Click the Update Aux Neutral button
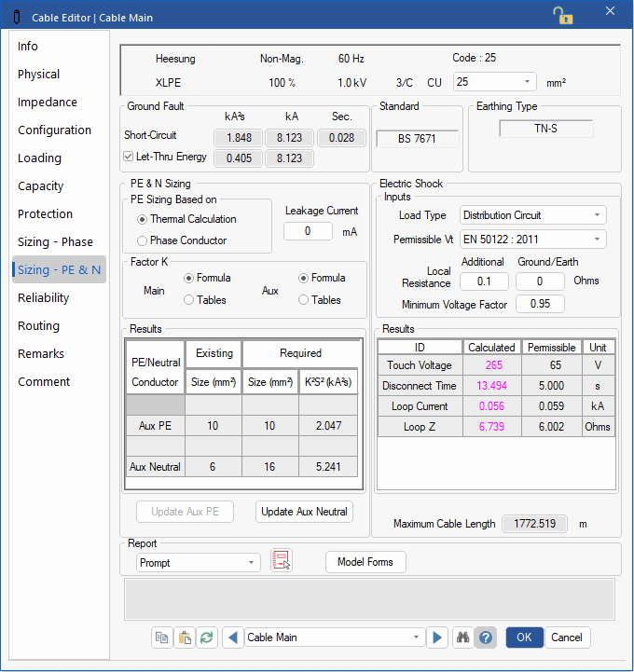This screenshot has width=634, height=672. click(x=304, y=512)
